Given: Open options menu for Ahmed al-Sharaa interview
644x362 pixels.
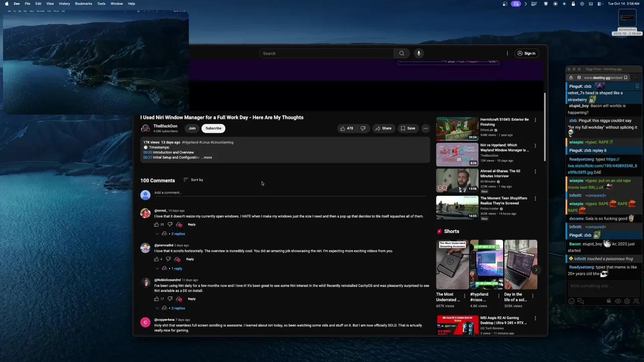Looking at the screenshot, I should click(535, 171).
